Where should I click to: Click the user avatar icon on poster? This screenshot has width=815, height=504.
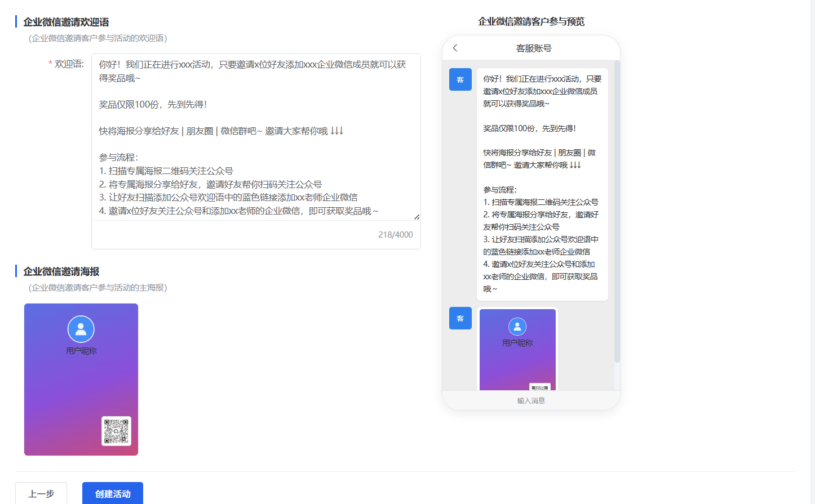[x=81, y=329]
